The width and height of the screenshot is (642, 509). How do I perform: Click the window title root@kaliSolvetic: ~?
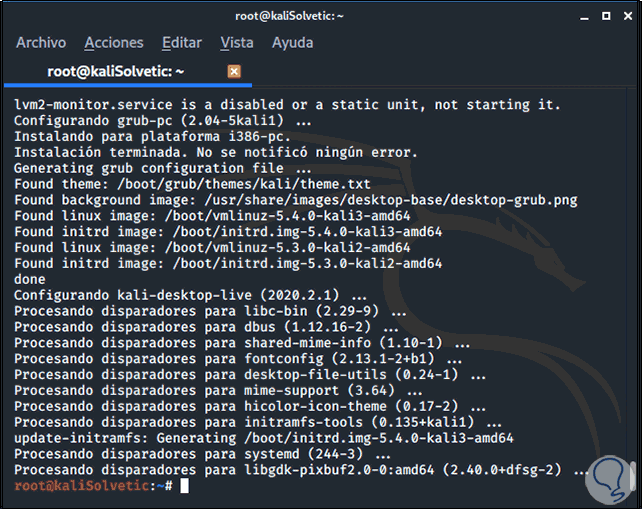coord(289,16)
